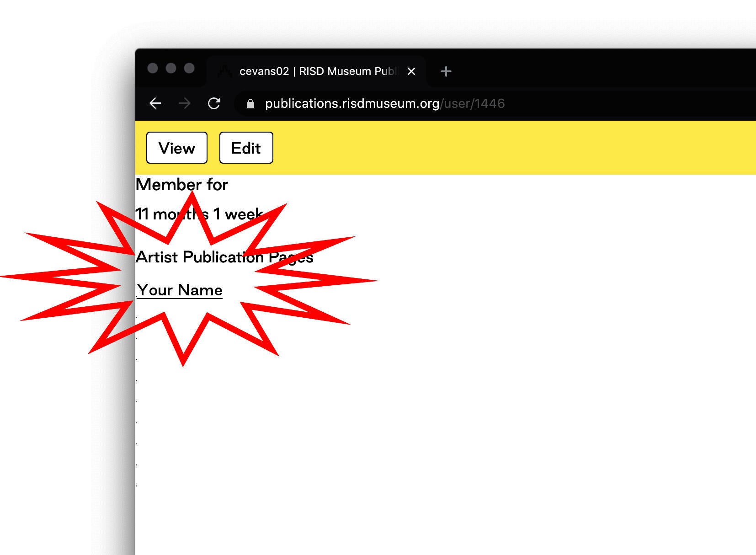The image size is (756, 555).
Task: Click the favicon on the cevans02 tab
Action: click(224, 71)
